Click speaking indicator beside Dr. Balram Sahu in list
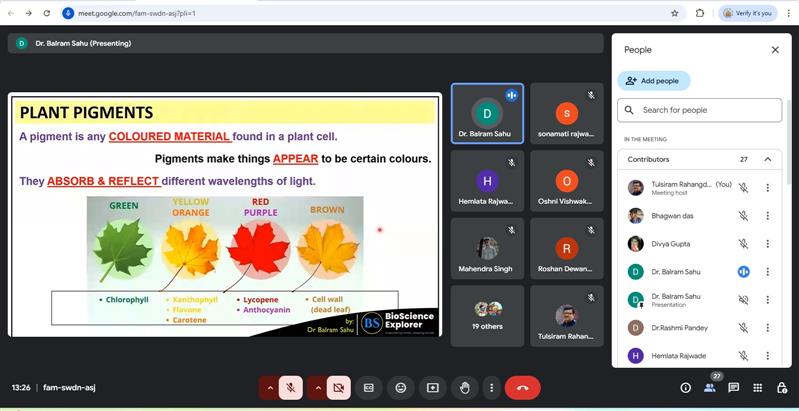Viewport: 799px width, 411px height. click(743, 271)
